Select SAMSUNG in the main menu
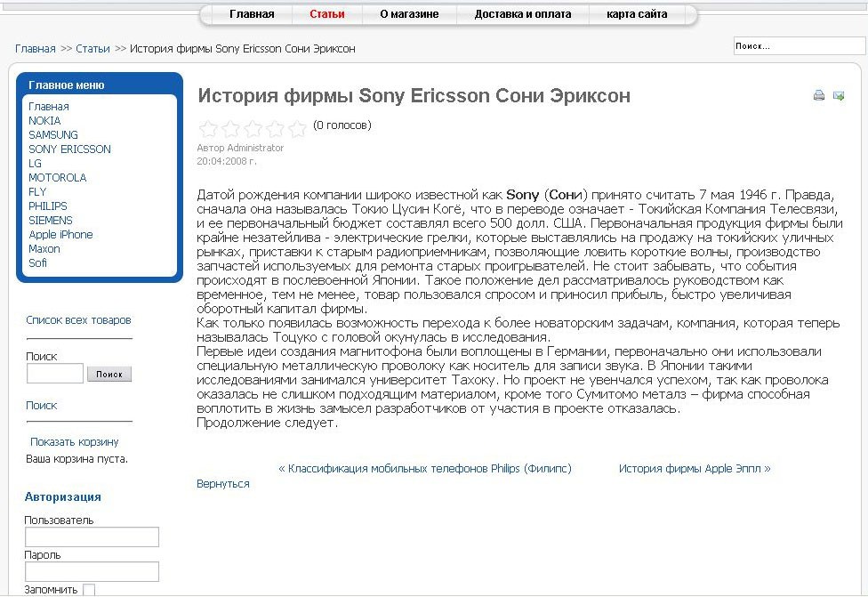The width and height of the screenshot is (868, 597). tap(53, 134)
